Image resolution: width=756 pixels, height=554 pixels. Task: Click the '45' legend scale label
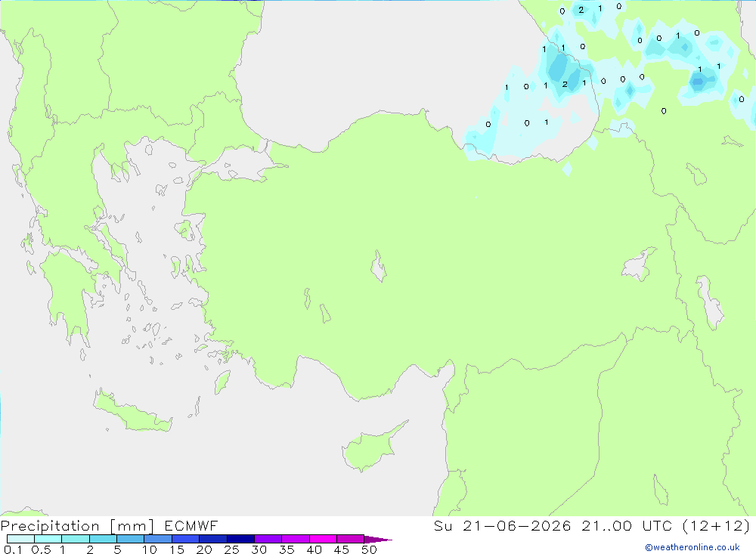[342, 549]
